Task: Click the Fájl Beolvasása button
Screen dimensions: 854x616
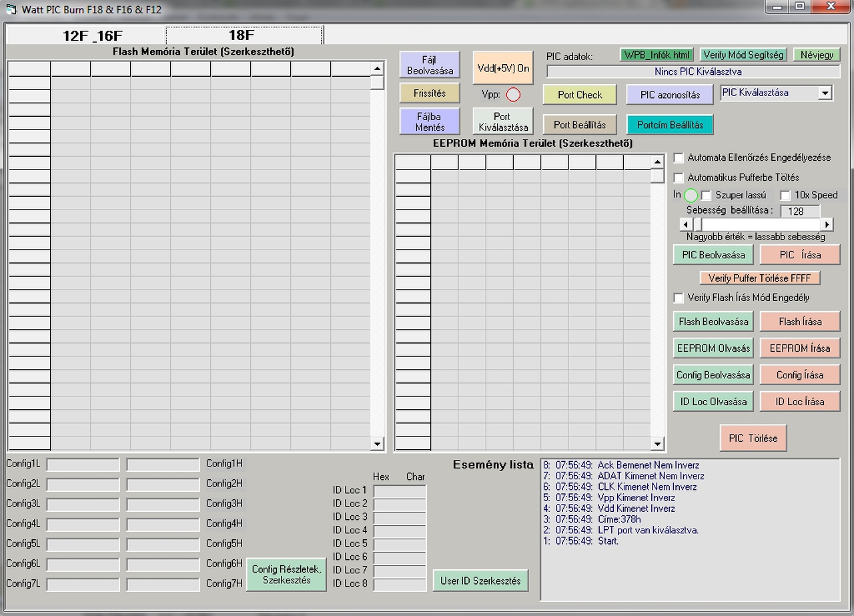Action: click(x=430, y=65)
